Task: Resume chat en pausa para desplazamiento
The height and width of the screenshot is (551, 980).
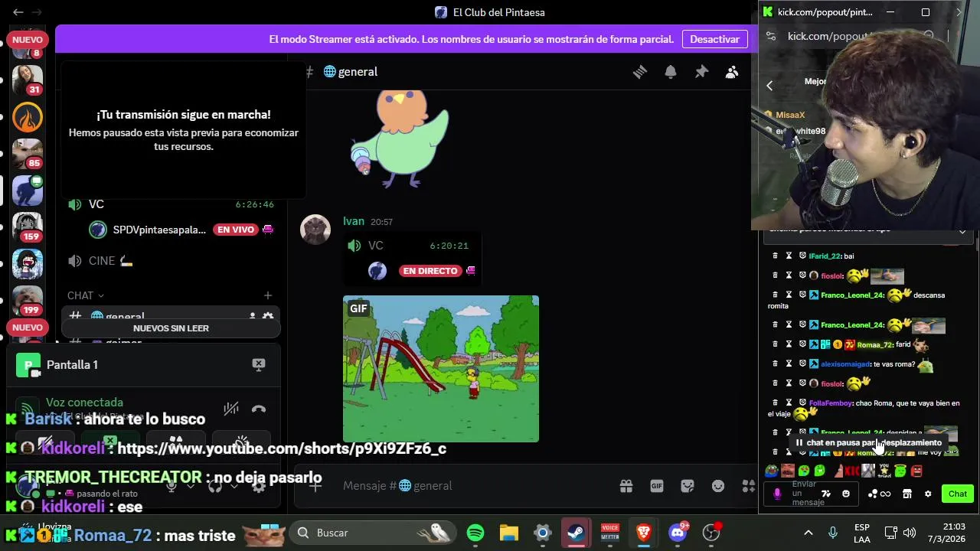Action: [868, 442]
